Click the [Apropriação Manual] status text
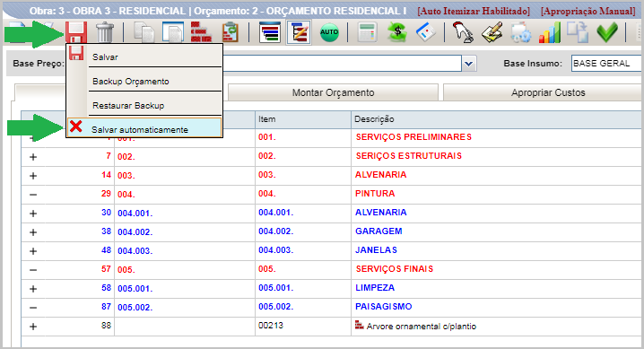 click(x=588, y=11)
